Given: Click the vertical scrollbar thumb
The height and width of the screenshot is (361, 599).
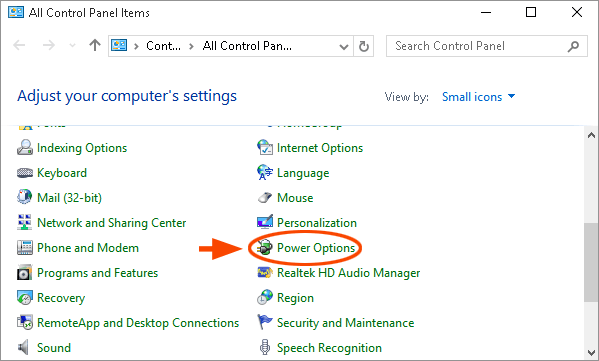Looking at the screenshot, I should tap(591, 262).
